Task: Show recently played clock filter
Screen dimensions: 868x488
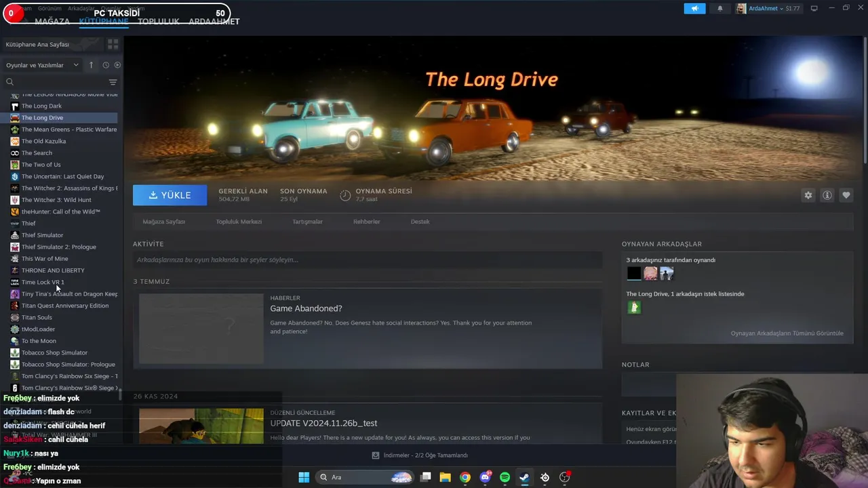Action: coord(106,65)
